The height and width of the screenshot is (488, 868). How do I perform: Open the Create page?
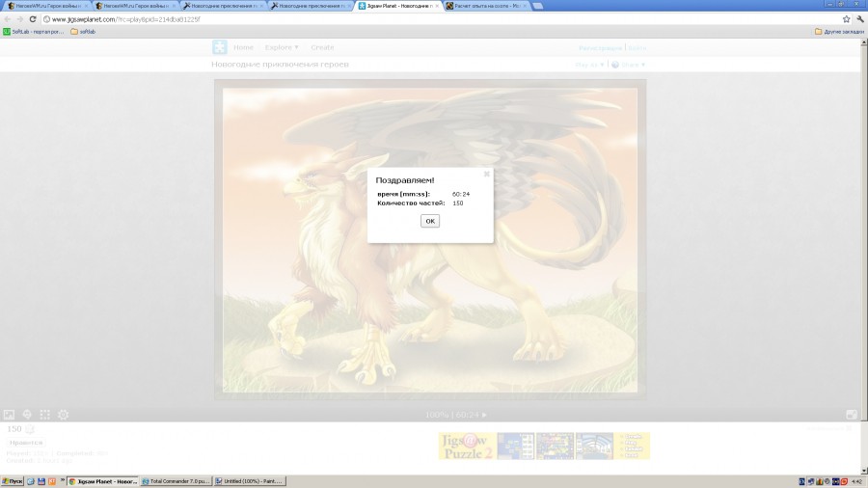click(322, 47)
